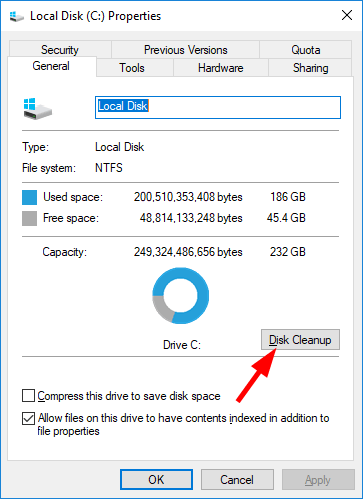Click the Apply button
The width and height of the screenshot is (363, 499).
pos(318,480)
